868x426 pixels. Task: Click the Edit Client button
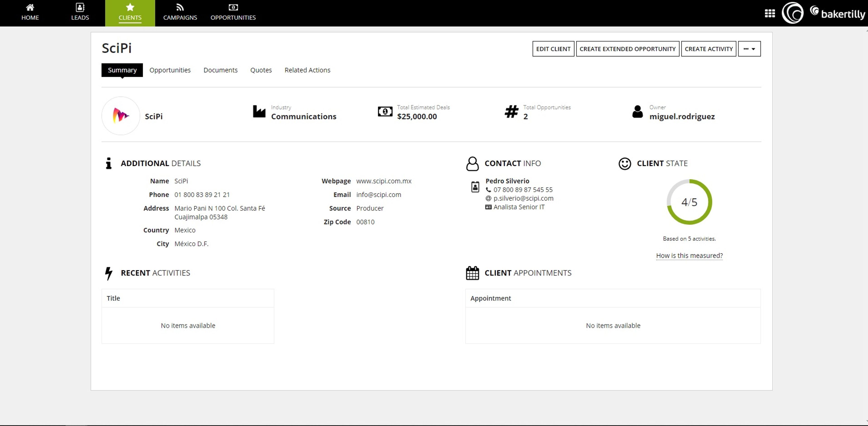click(553, 49)
